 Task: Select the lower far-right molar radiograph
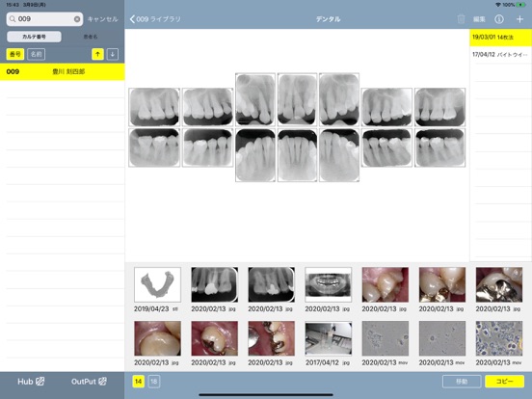tap(439, 147)
